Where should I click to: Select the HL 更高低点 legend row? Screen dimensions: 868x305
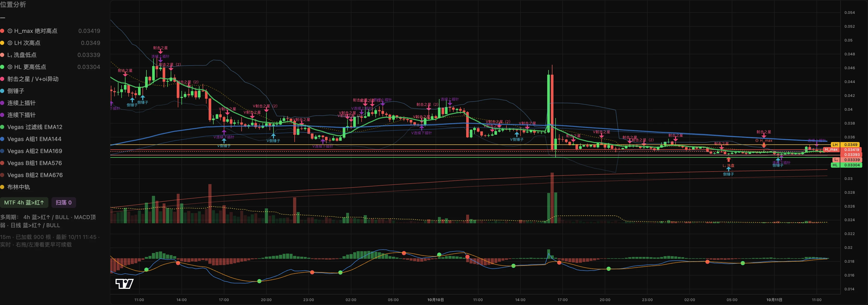point(50,67)
